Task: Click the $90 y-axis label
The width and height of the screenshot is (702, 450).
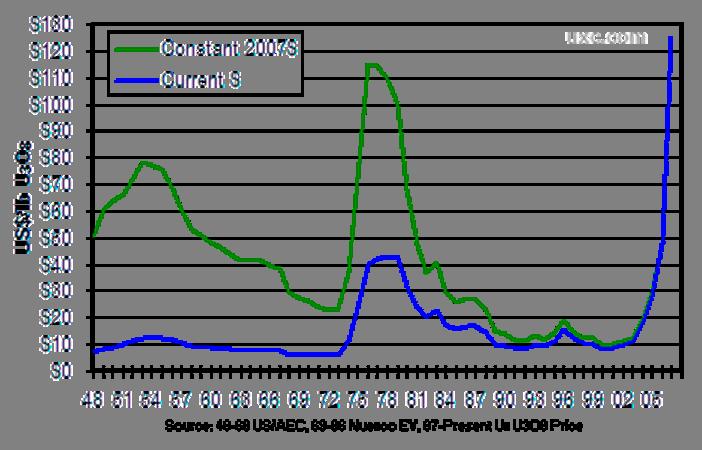Action: pos(56,131)
